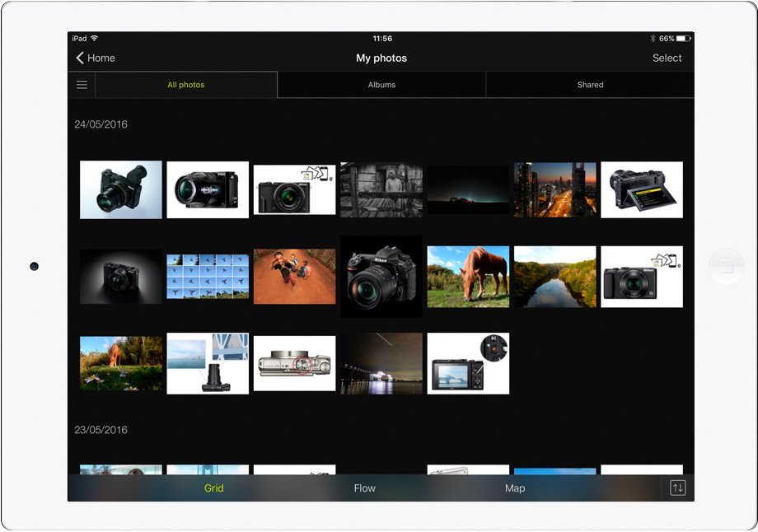Image resolution: width=758 pixels, height=532 pixels.
Task: Select the All photos tab
Action: point(186,84)
